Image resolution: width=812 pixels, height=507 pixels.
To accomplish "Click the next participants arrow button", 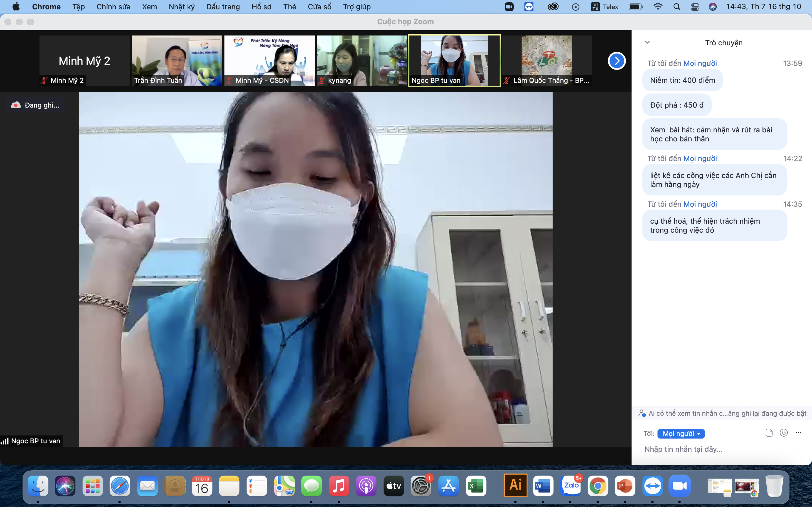I will [x=616, y=61].
